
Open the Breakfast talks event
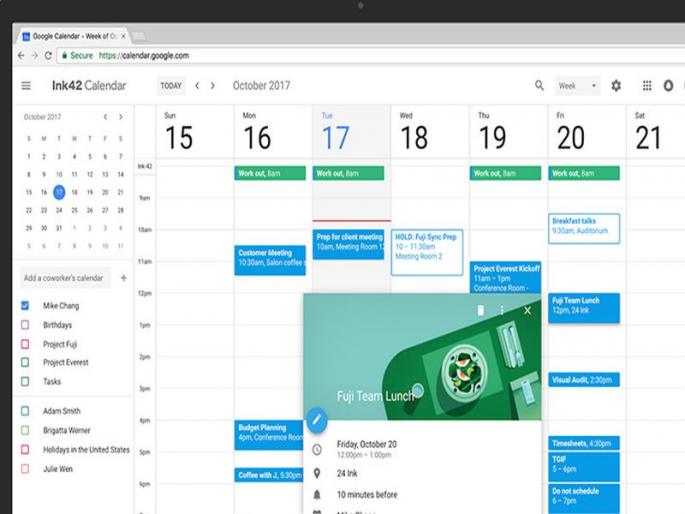[584, 228]
